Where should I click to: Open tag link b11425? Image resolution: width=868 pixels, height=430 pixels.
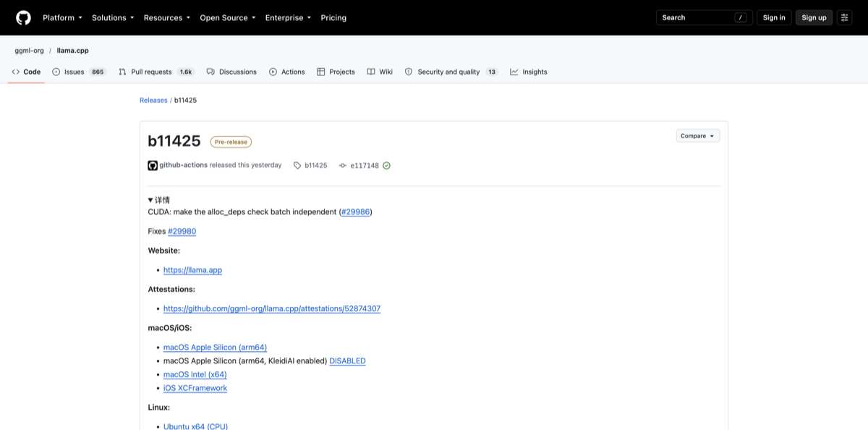pyautogui.click(x=315, y=165)
